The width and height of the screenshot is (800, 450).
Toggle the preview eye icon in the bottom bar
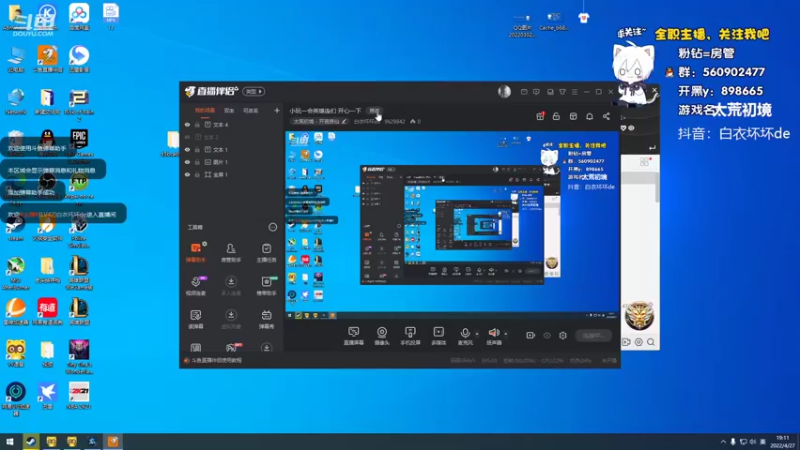(547, 335)
